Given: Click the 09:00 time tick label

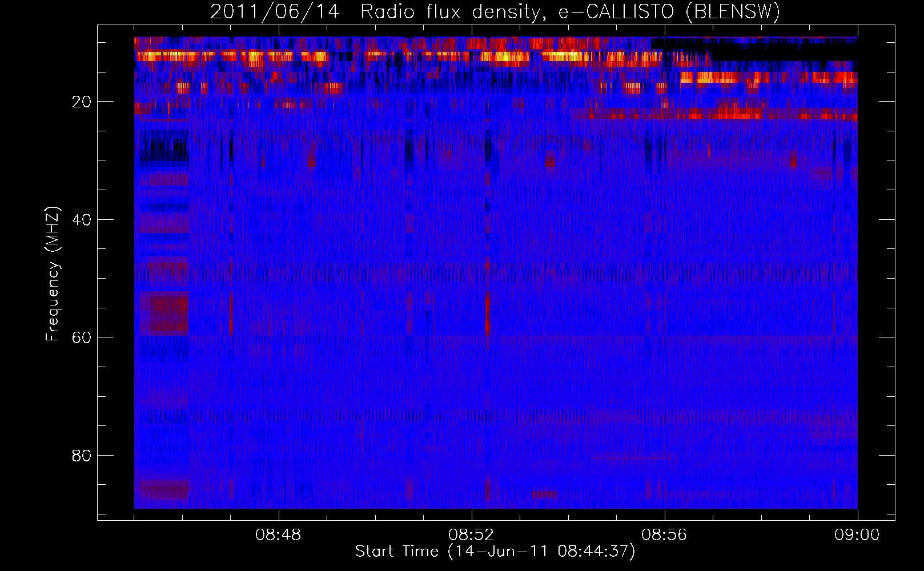Looking at the screenshot, I should coord(857,535).
